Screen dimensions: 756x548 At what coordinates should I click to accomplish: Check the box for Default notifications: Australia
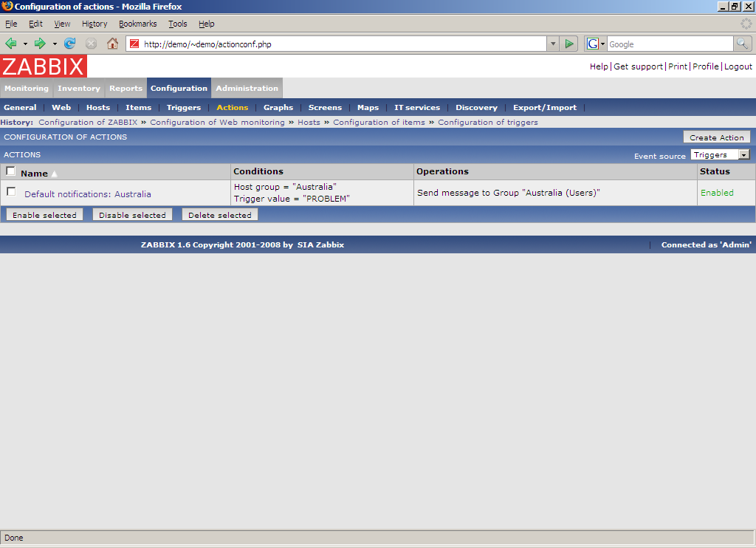click(11, 192)
